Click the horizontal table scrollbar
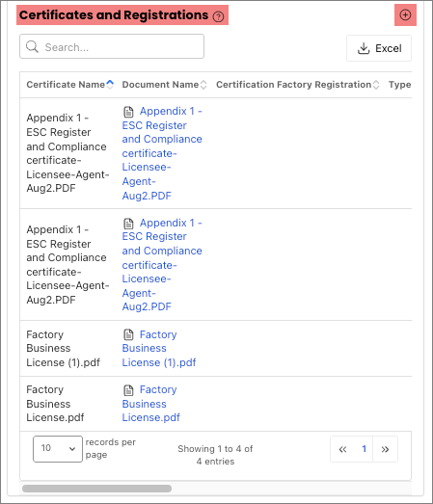 [x=96, y=489]
